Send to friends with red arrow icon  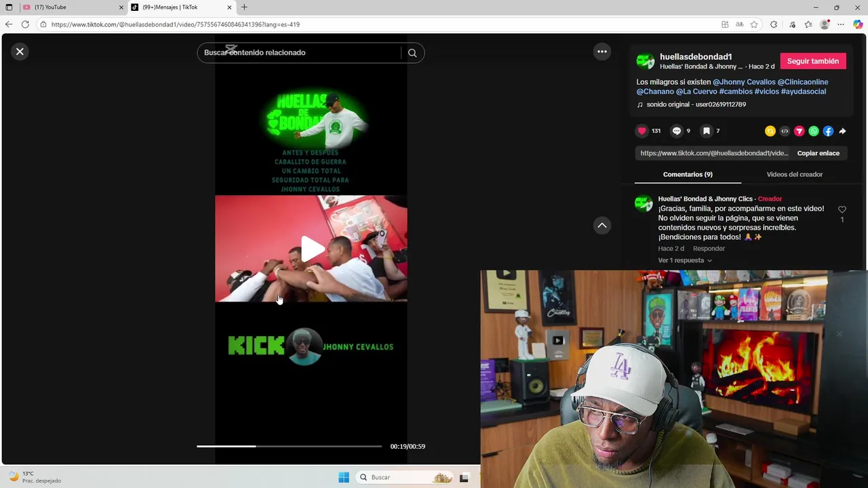[x=799, y=131]
